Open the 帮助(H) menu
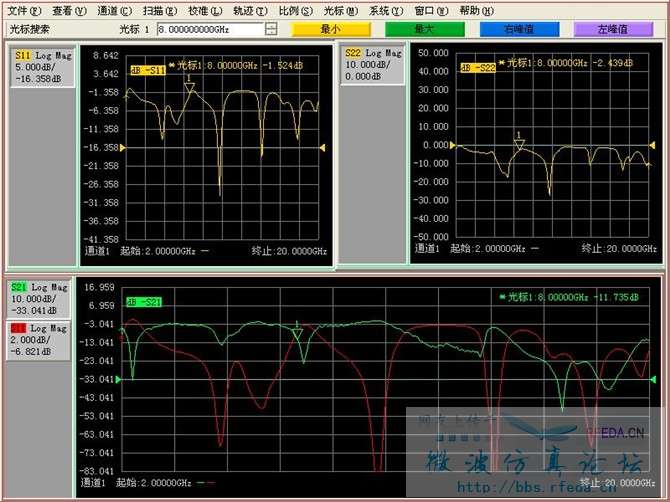The height and width of the screenshot is (502, 670). pyautogui.click(x=477, y=11)
